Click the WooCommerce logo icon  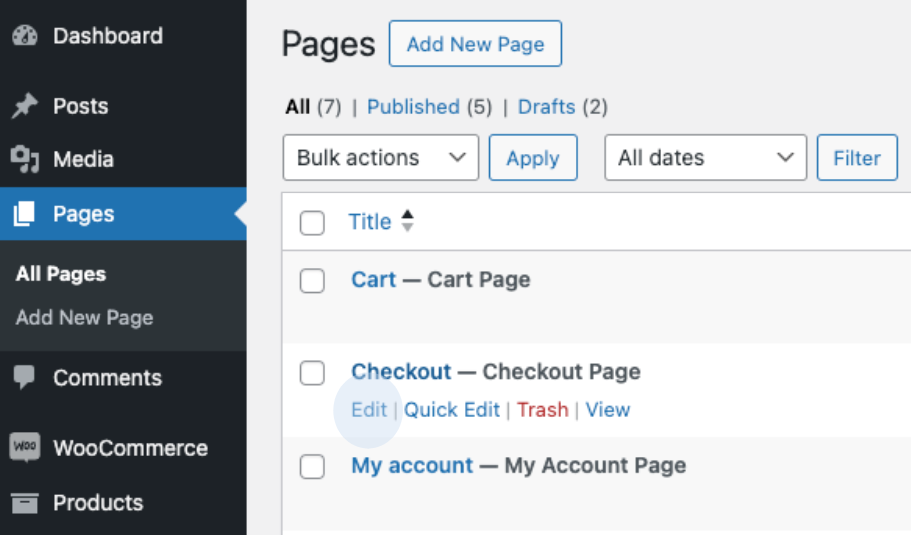tap(24, 448)
